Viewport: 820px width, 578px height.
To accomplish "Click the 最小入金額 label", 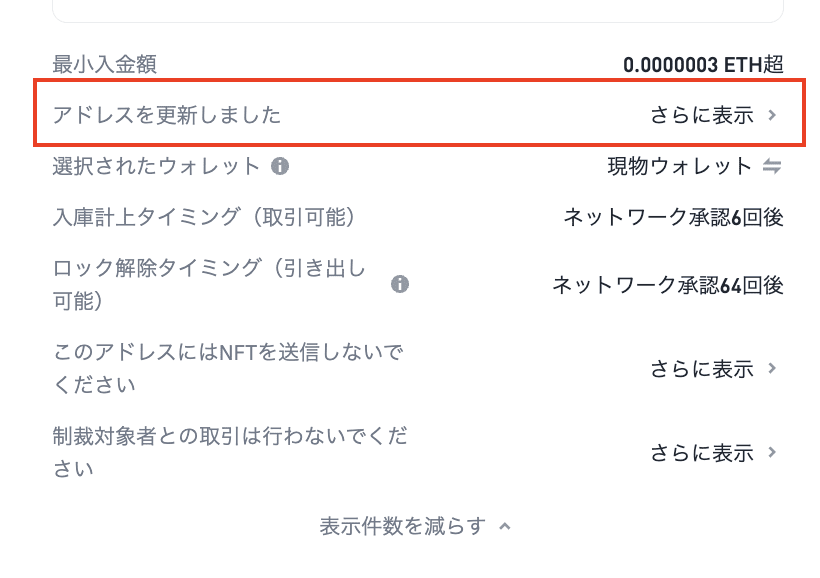I will pos(105,64).
